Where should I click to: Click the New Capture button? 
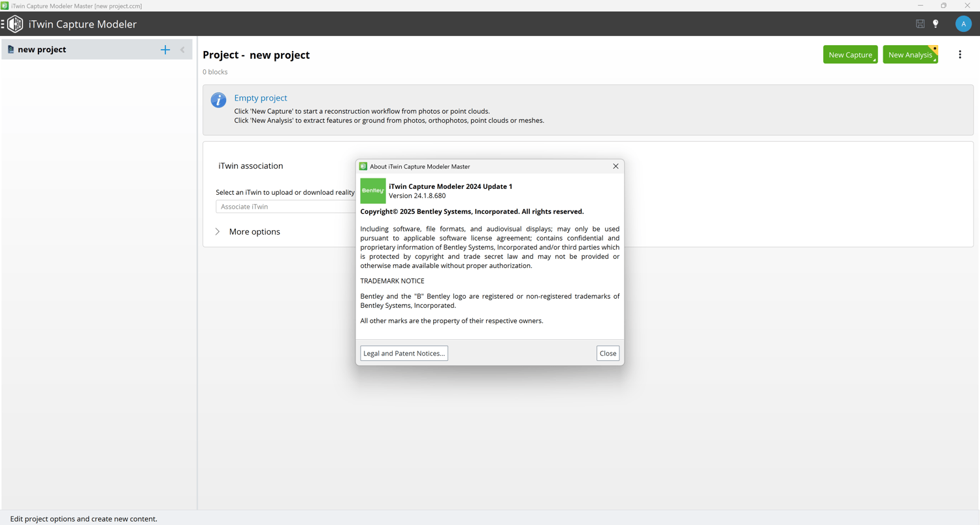coord(850,55)
